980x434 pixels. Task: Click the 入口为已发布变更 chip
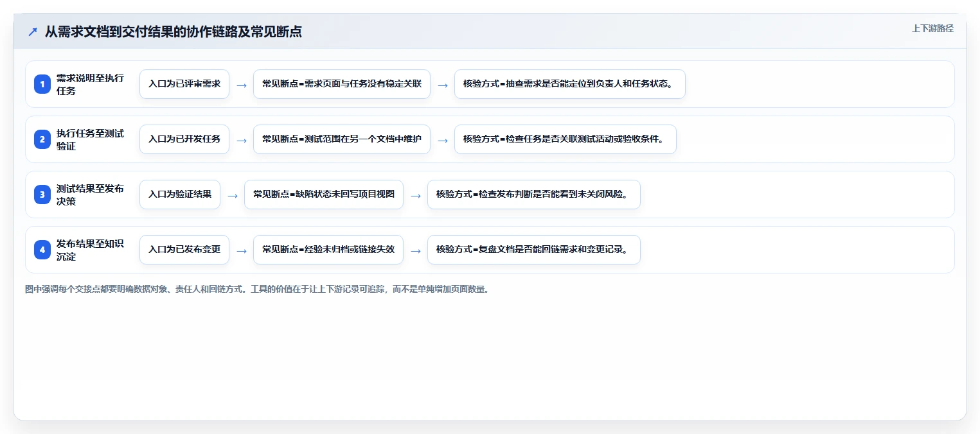184,250
